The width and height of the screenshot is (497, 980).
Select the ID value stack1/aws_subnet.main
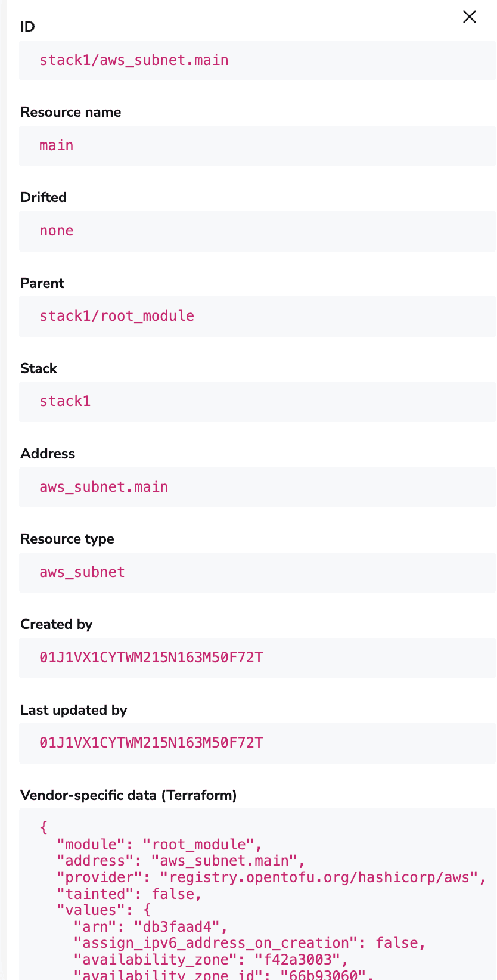[x=134, y=60]
